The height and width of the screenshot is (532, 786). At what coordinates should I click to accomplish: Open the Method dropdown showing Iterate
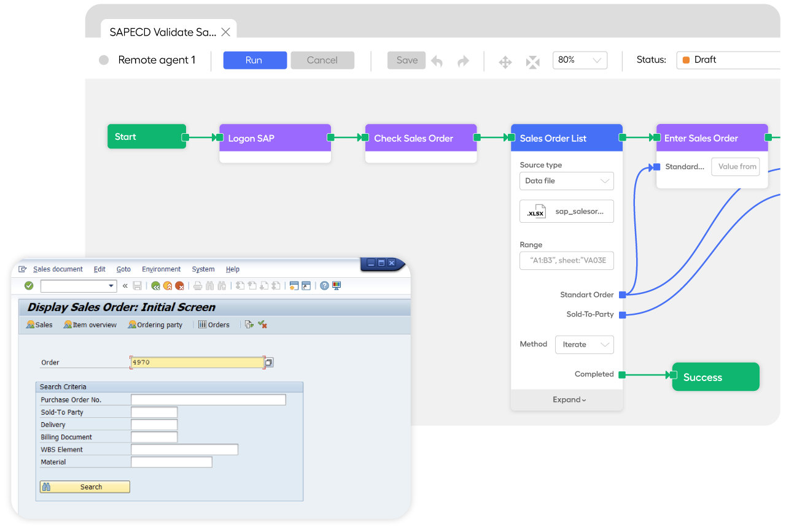tap(584, 344)
